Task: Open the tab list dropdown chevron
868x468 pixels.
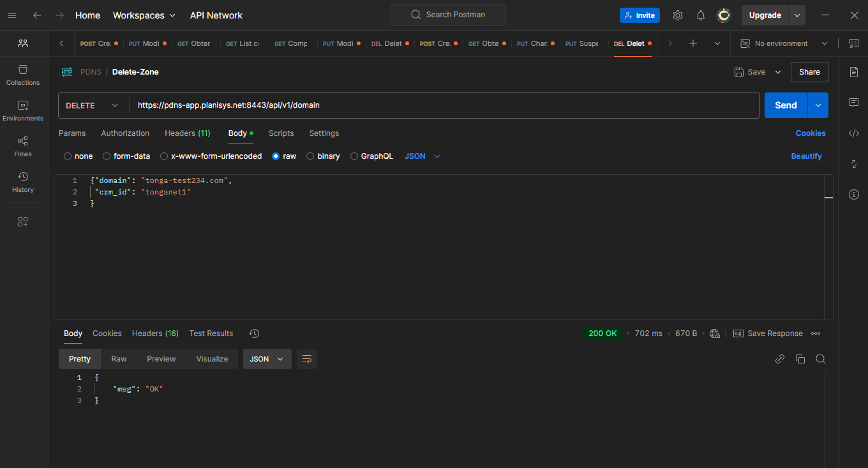Action: point(717,43)
